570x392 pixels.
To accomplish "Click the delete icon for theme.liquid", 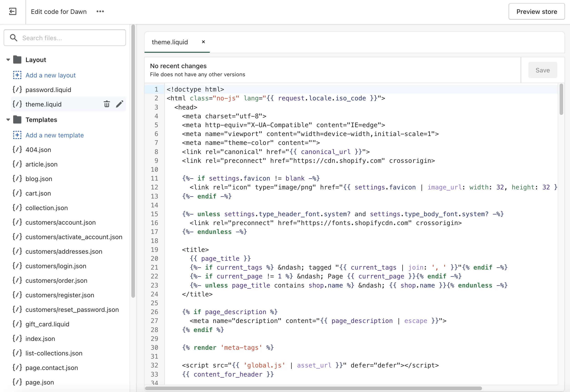I will pos(107,105).
